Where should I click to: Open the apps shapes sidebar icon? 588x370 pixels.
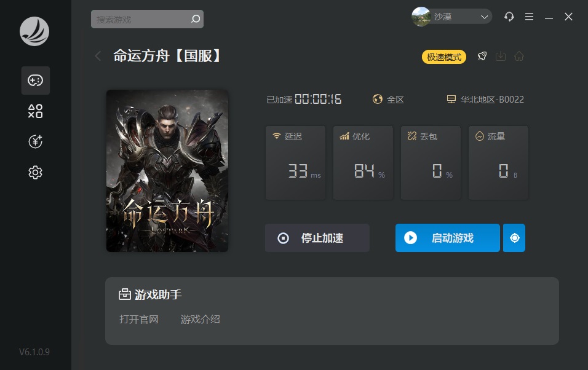36,111
